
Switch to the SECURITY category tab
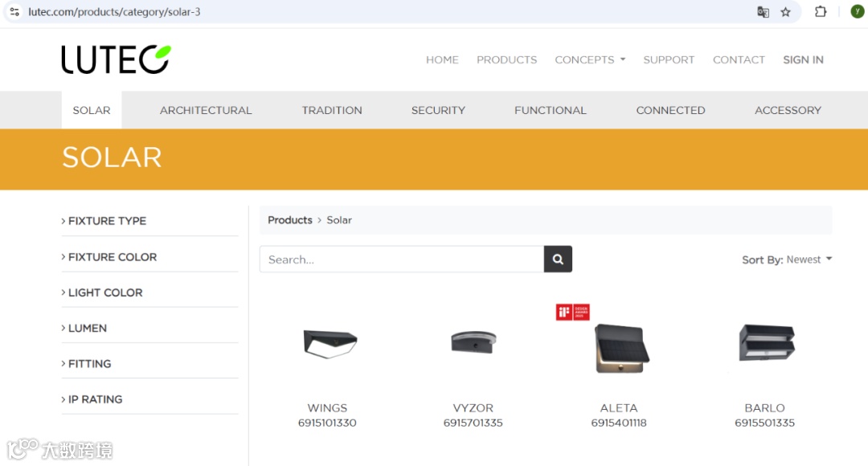(438, 110)
